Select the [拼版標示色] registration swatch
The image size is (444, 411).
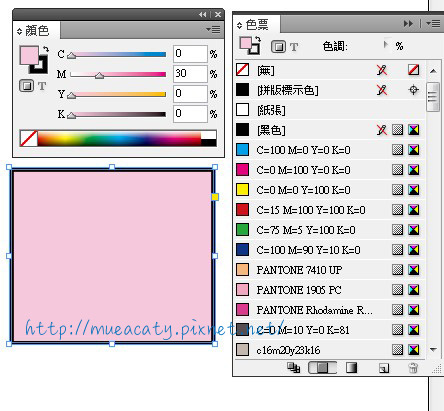[x=329, y=90]
